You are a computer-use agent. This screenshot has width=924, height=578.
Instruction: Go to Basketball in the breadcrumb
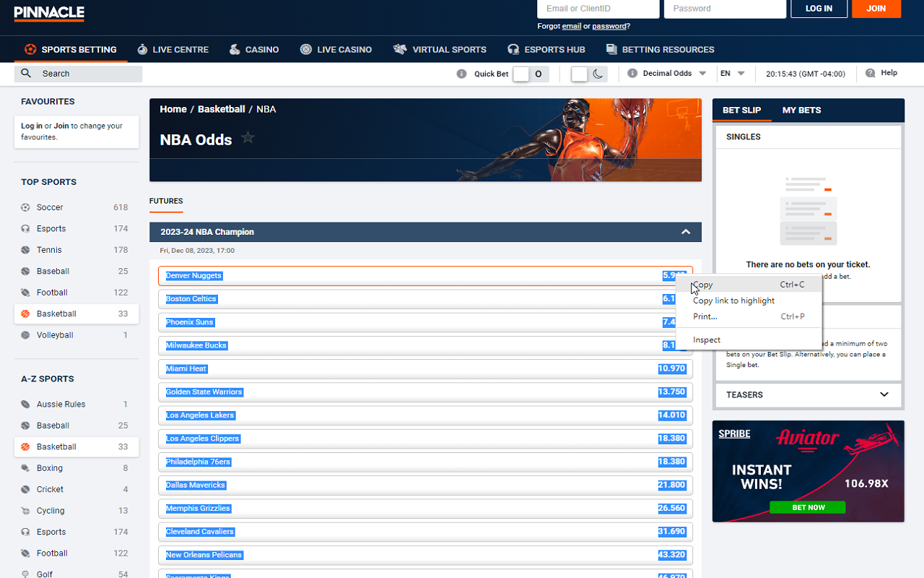[x=222, y=109]
